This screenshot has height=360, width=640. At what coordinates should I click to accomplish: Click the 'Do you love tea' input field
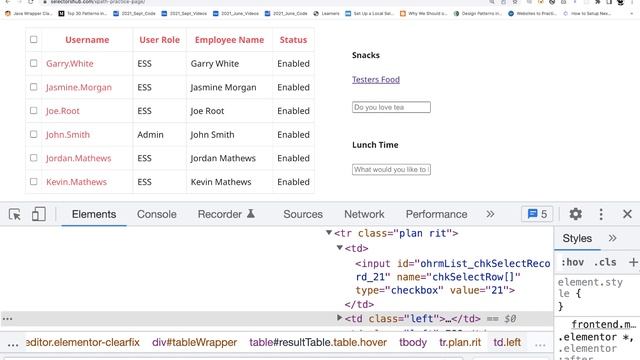[x=391, y=107]
